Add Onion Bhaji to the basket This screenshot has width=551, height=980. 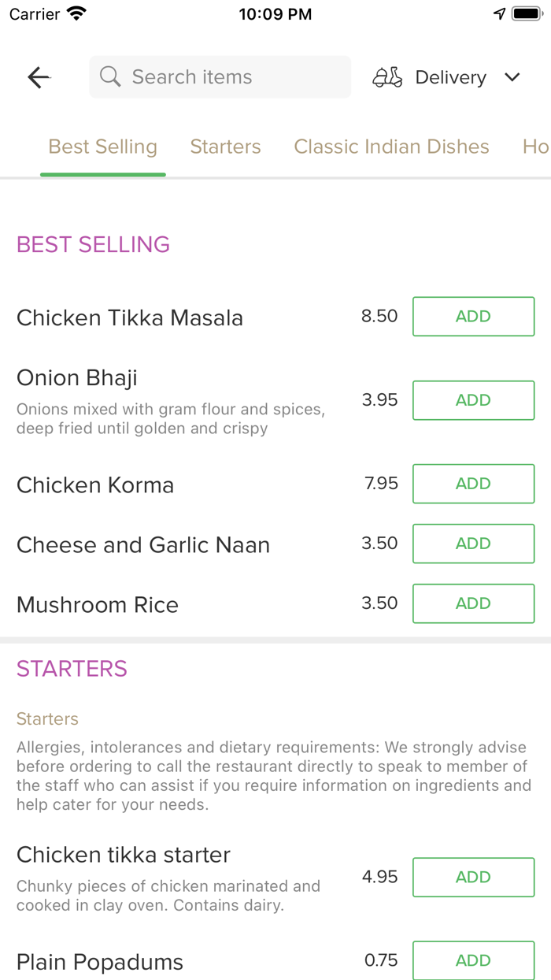(473, 400)
